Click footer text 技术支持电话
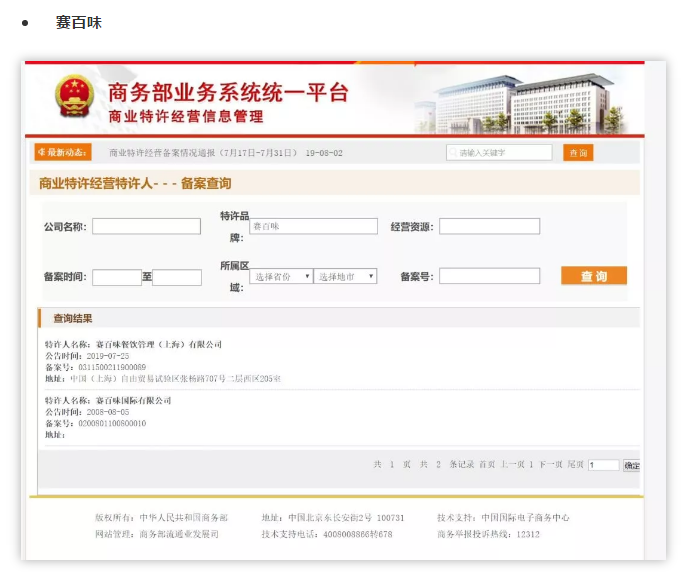695x579 pixels. tap(288, 534)
